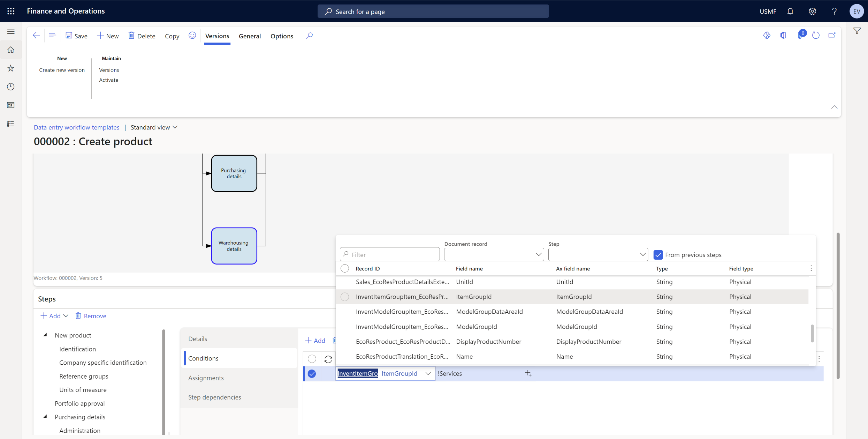The width and height of the screenshot is (868, 439).
Task: Collapse the New product tree node
Action: click(x=45, y=335)
